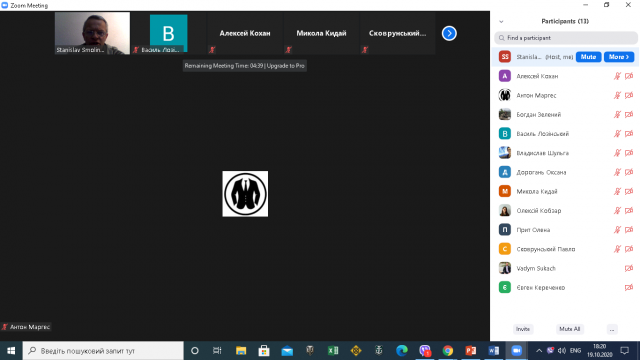
Task: Collapse the Participants panel chevron
Action: click(x=501, y=22)
